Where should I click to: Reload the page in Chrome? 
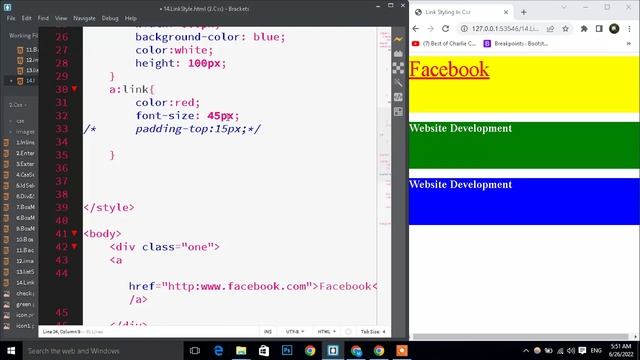click(445, 29)
